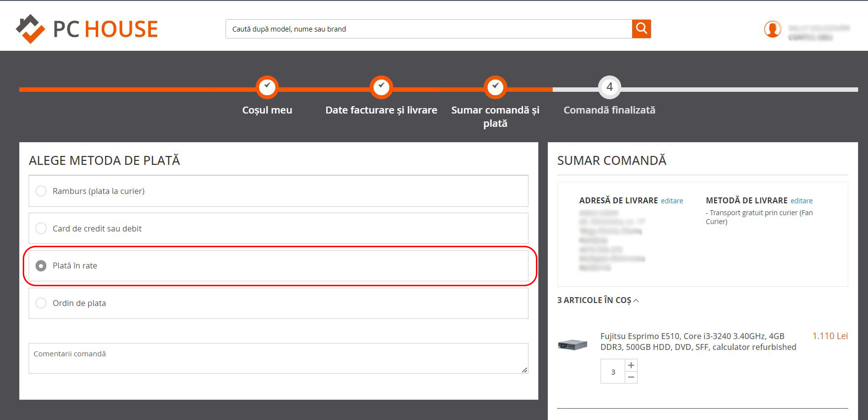Focus the product search input field
The image size is (868, 420).
tap(429, 29)
